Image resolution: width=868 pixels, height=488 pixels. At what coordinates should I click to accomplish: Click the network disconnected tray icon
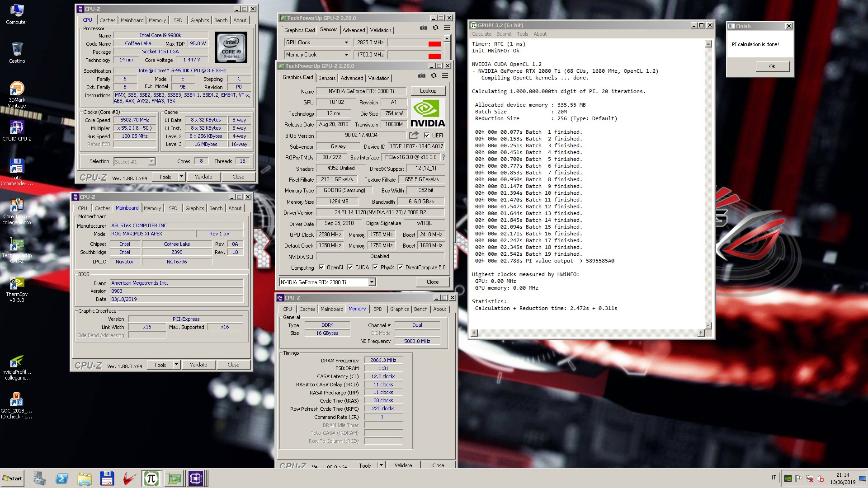[810, 479]
